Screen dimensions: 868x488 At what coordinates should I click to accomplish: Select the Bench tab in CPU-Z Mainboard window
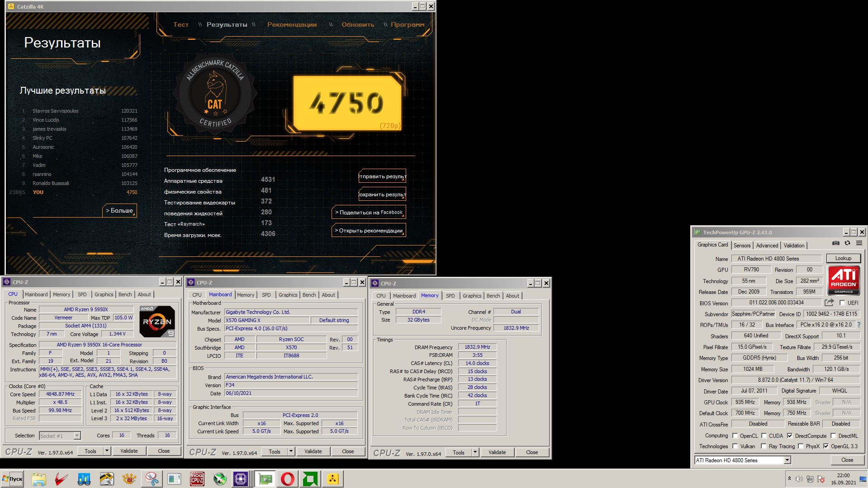tap(309, 295)
